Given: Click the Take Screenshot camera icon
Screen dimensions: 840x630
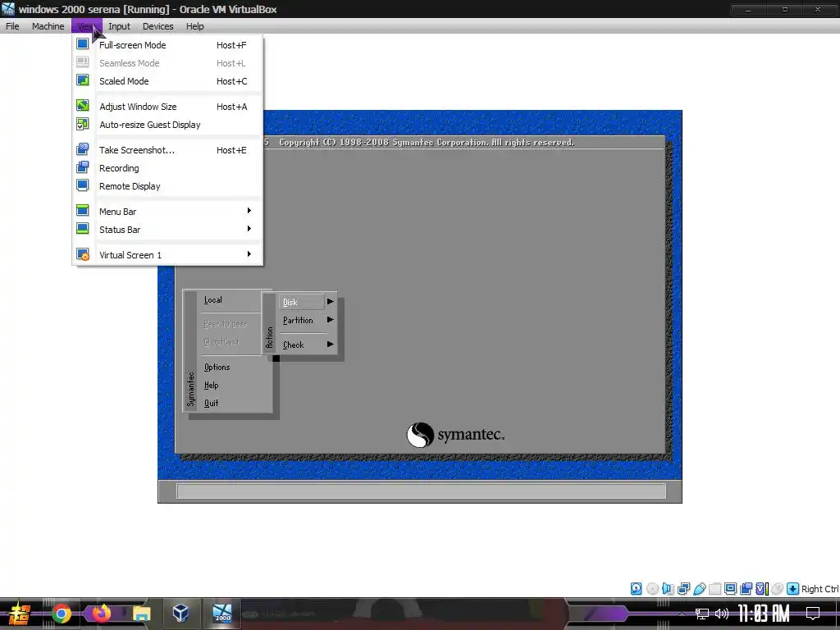Looking at the screenshot, I should point(83,149).
